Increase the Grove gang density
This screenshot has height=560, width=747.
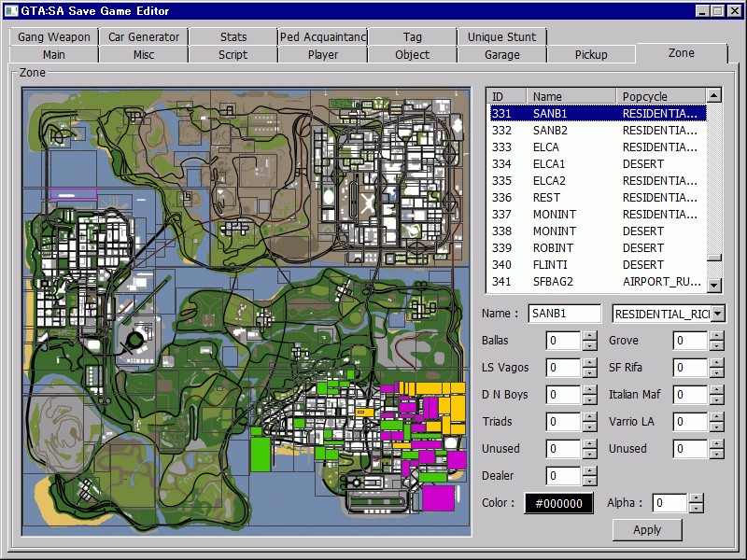click(716, 336)
